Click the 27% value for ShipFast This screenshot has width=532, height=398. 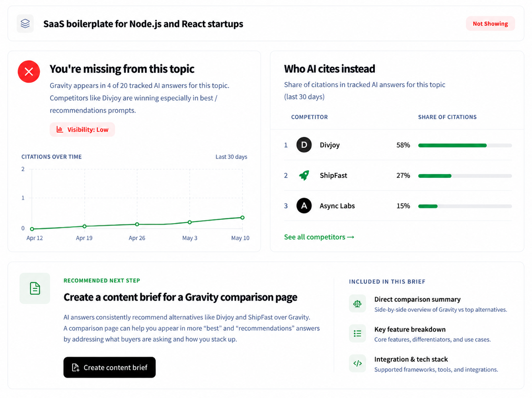tap(403, 175)
